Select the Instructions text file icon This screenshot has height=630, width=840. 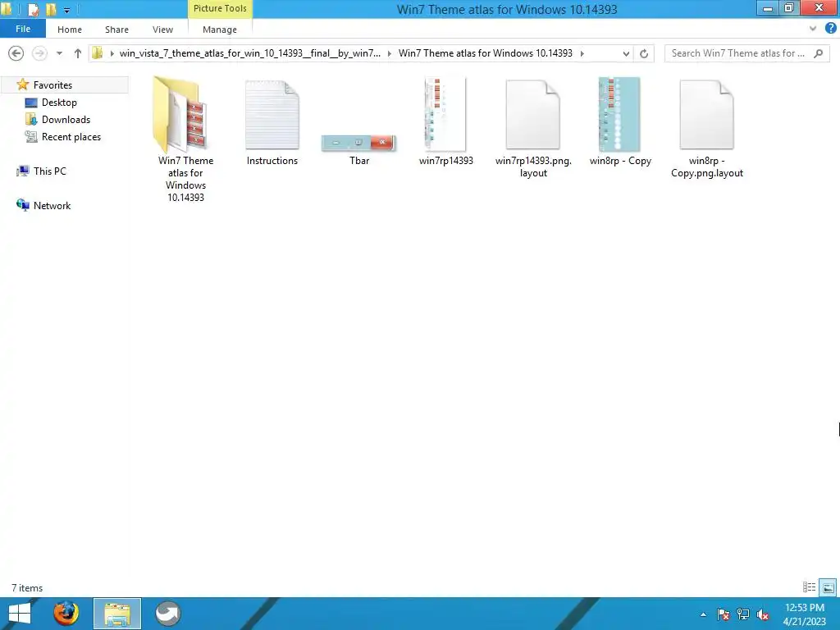[272, 115]
